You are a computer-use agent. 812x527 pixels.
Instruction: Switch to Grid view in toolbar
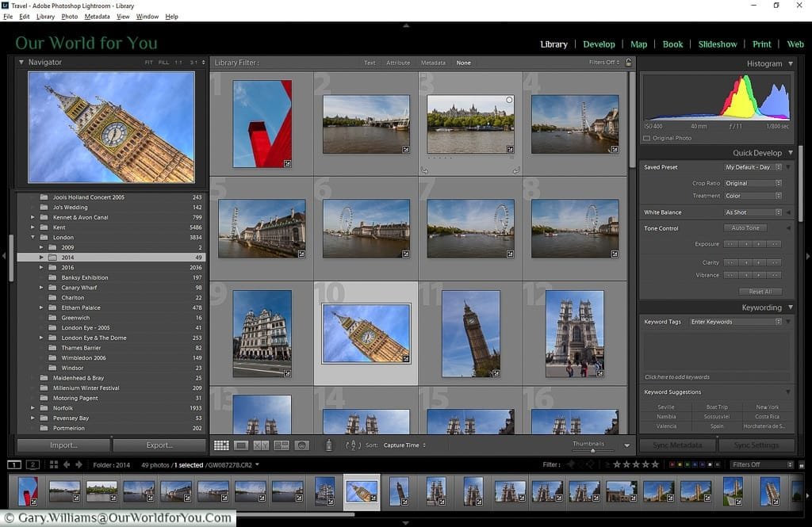coord(221,445)
